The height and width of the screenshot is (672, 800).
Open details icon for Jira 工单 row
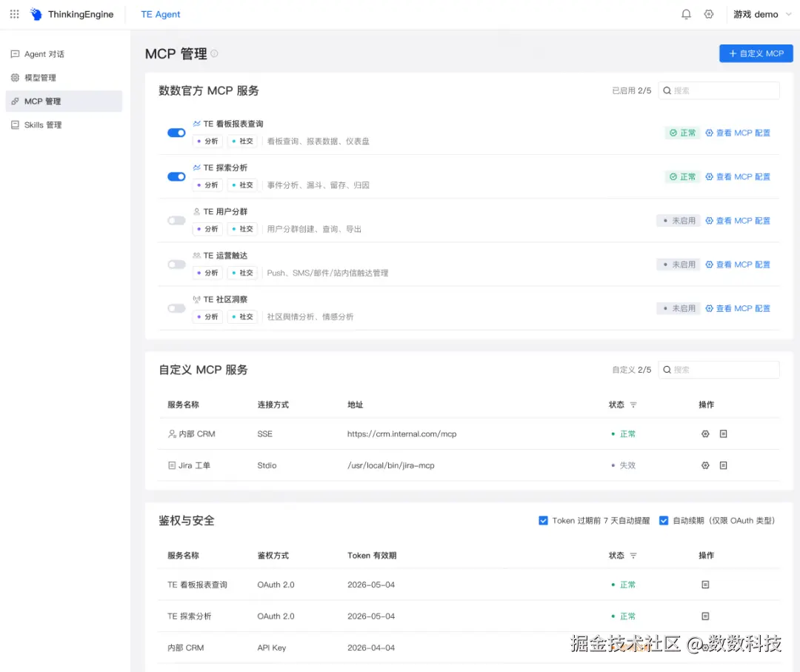pos(724,465)
